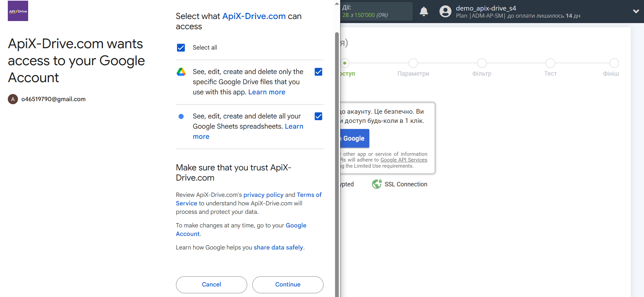The width and height of the screenshot is (644, 297).
Task: Click the scrollbar up arrow
Action: point(337,3)
